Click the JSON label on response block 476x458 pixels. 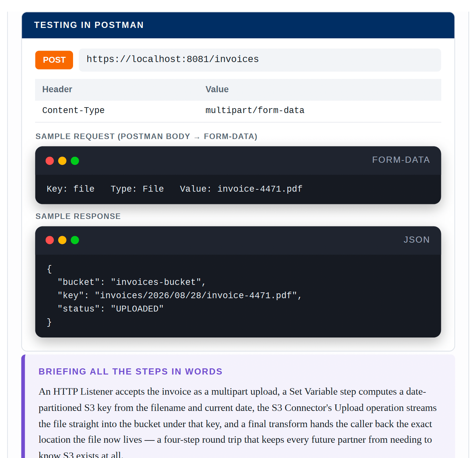pos(417,240)
